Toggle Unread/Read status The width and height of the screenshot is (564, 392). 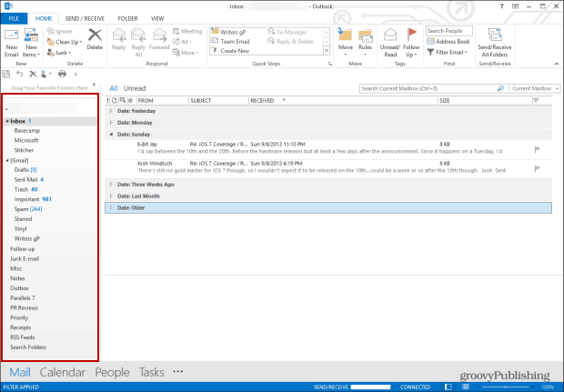390,43
